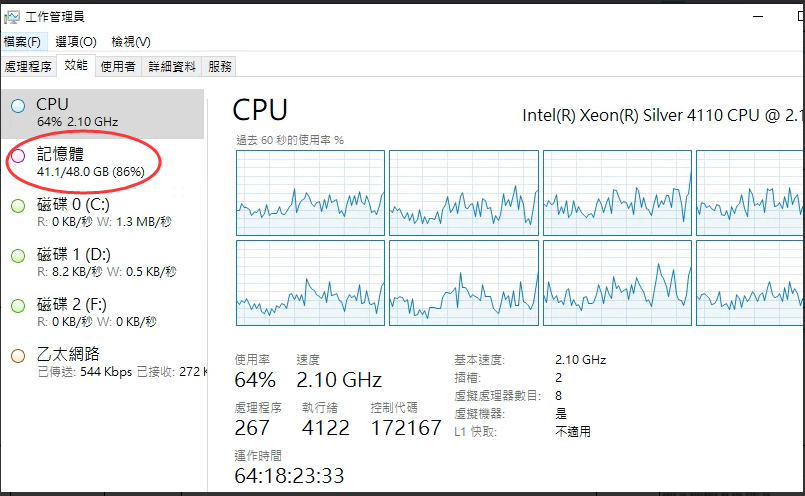Switch to the 服務 tab
The image size is (805, 496).
[221, 67]
